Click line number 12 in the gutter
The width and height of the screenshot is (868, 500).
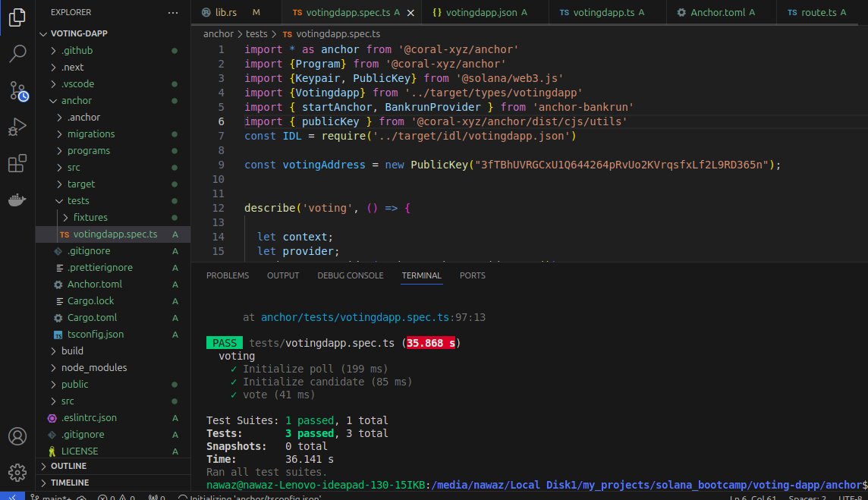pos(219,208)
